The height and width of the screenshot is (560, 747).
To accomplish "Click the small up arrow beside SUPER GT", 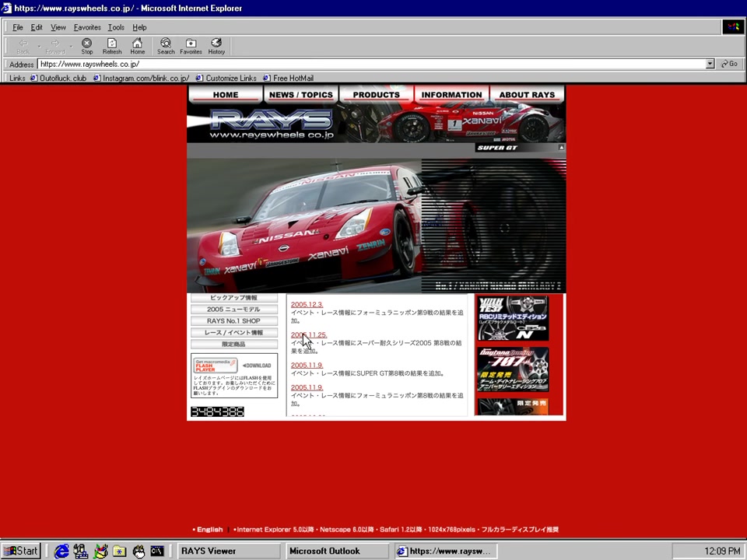I will 561,148.
